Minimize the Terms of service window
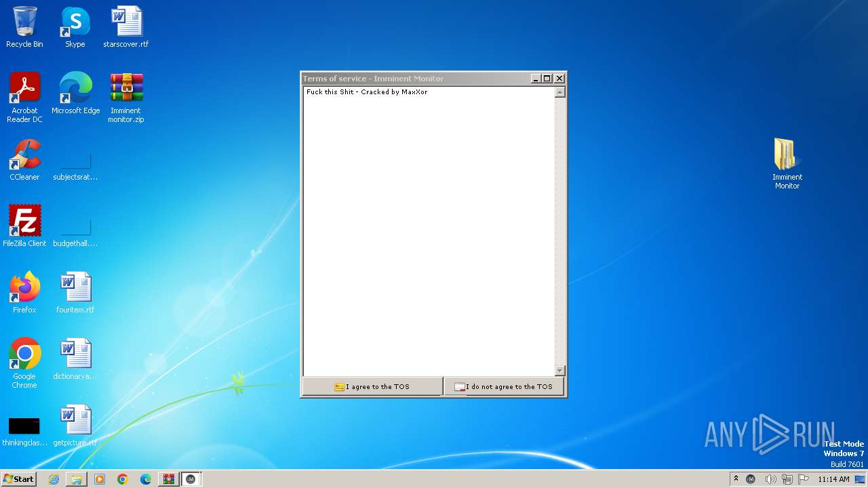Screen dimensions: 868x488 (x=535, y=79)
